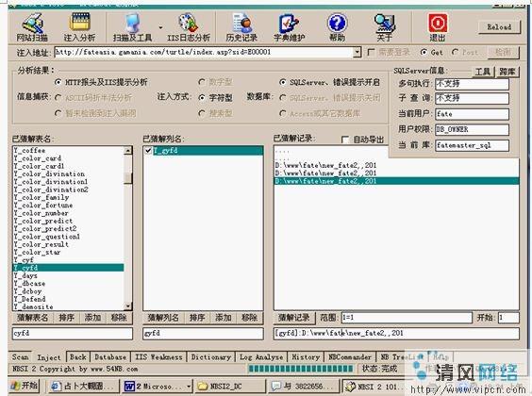The image size is (532, 396).
Task: Click the 猜解列名 button
Action: pyautogui.click(x=163, y=318)
